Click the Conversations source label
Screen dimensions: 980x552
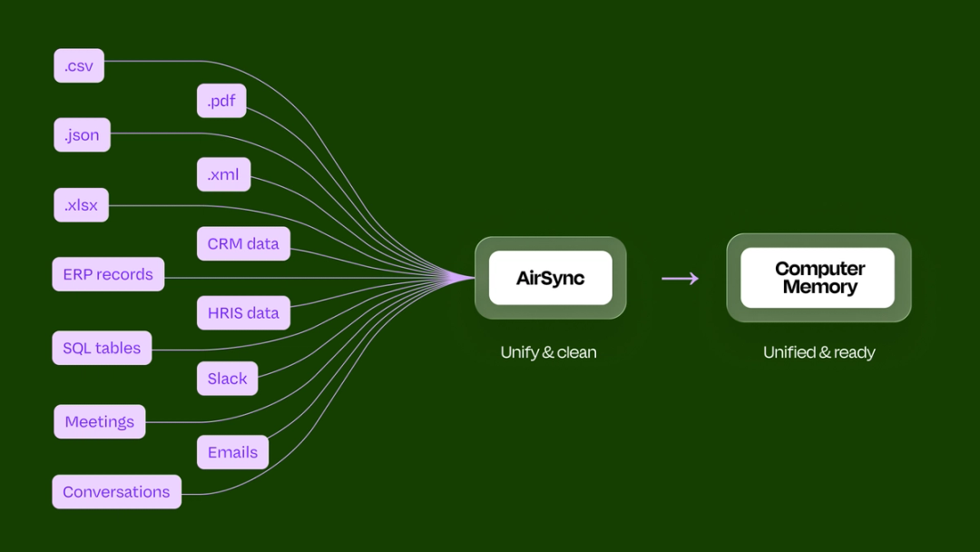click(x=117, y=491)
